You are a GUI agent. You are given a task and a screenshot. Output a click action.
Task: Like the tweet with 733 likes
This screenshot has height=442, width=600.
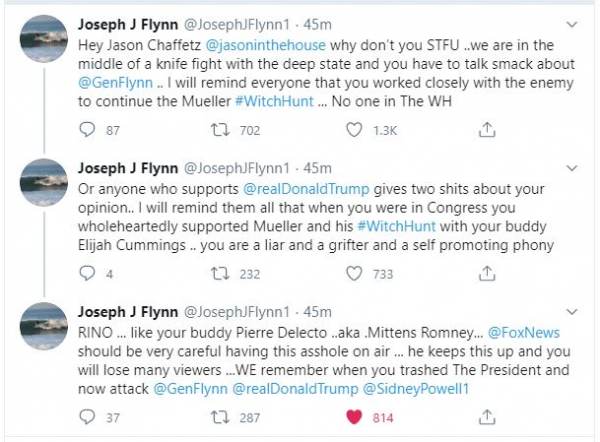click(x=354, y=273)
